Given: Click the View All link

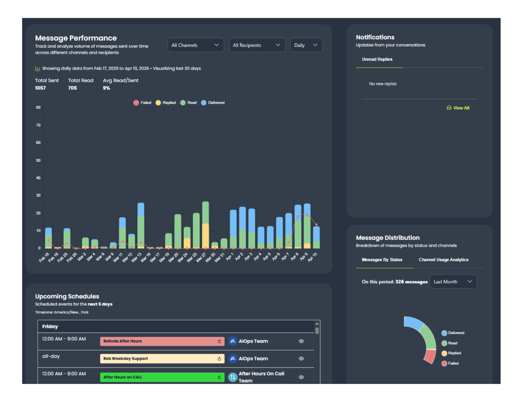Looking at the screenshot, I should [461, 108].
